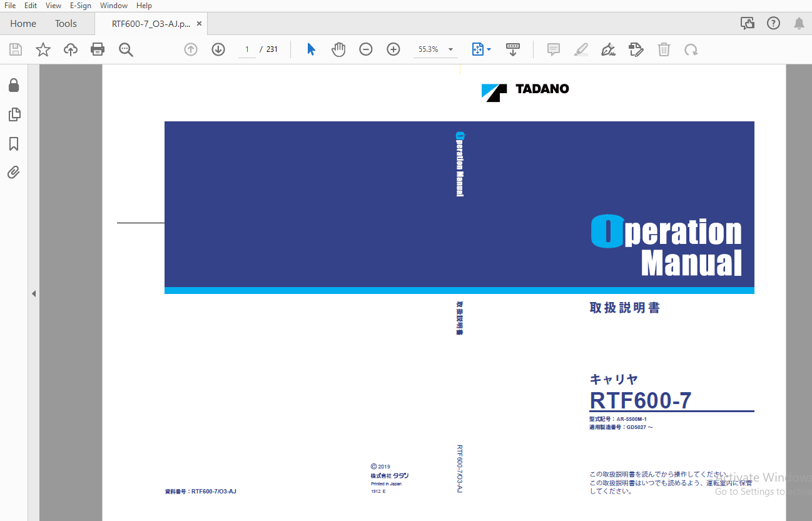Click the GD5027 serial number line
This screenshot has height=521, width=812.
click(x=621, y=427)
